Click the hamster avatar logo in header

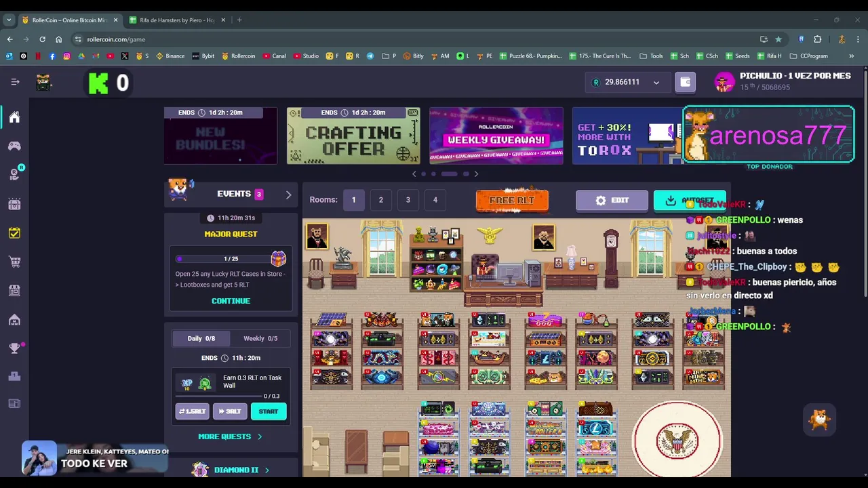[43, 82]
